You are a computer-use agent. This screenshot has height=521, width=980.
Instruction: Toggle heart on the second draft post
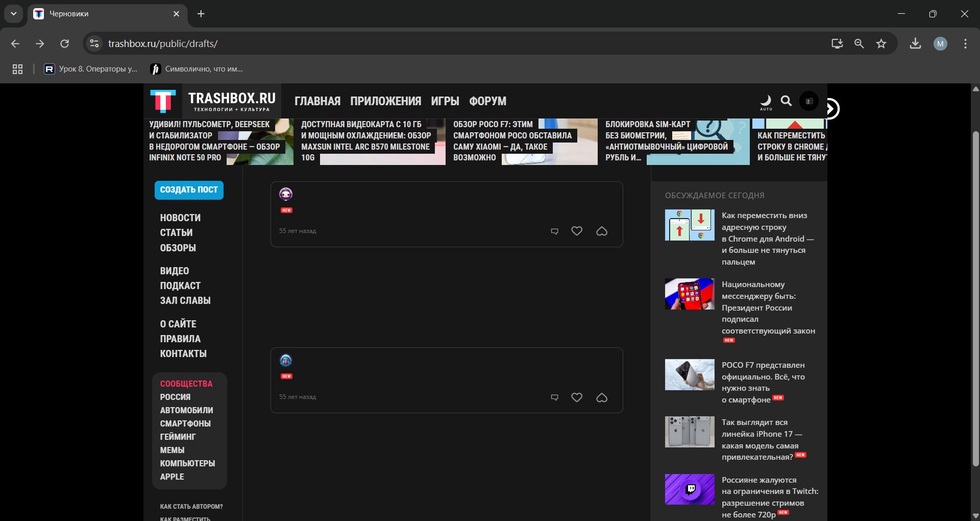point(577,397)
